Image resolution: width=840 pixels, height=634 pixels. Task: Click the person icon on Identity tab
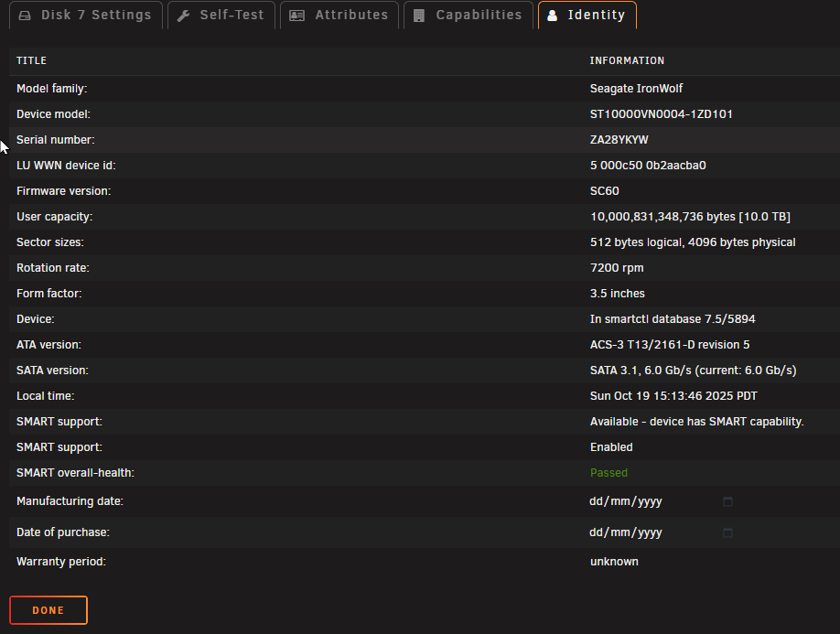(x=552, y=16)
